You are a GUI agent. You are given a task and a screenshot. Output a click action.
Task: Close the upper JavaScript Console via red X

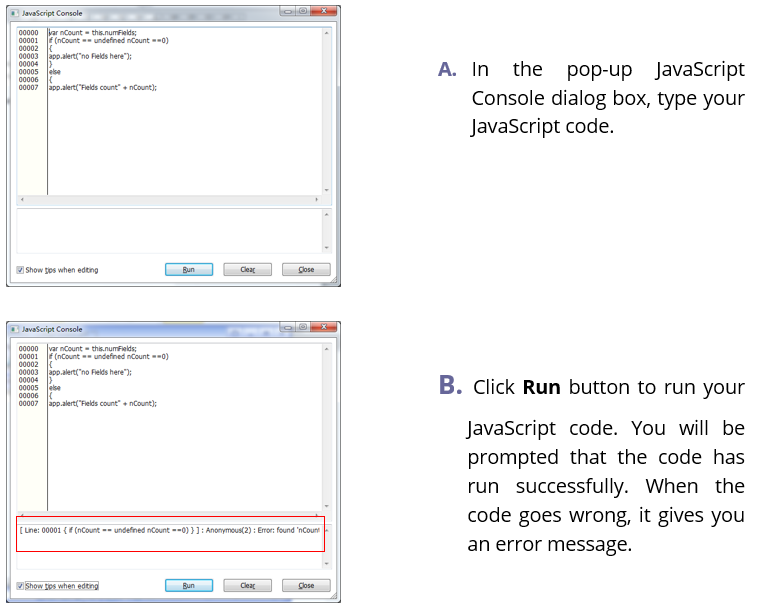323,11
